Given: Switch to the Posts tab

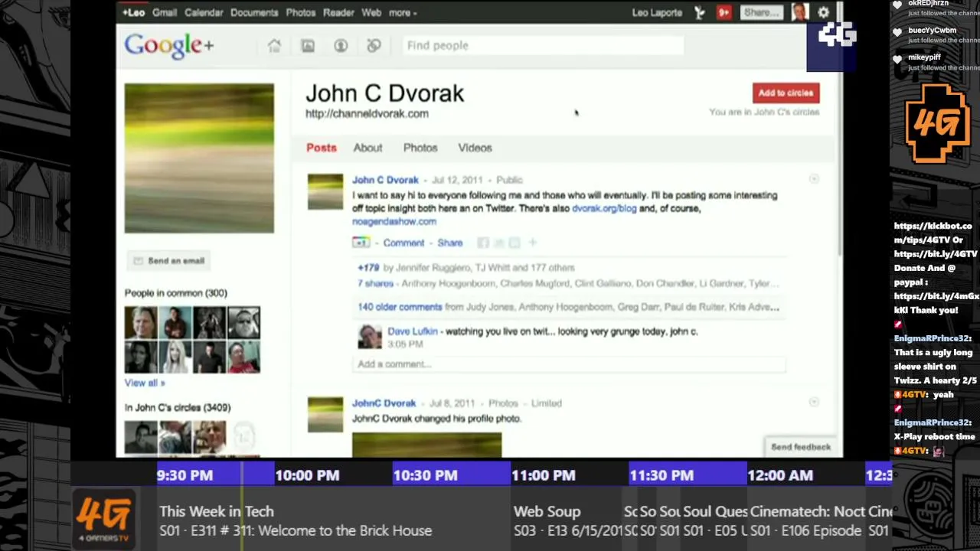Looking at the screenshot, I should point(322,148).
